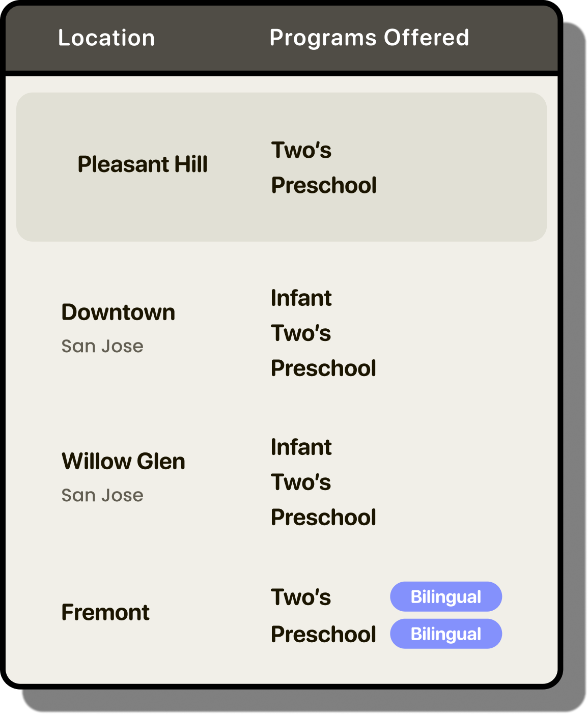Open Two's program for Fremont
Viewport: 588px width, 714px height.
coord(301,597)
